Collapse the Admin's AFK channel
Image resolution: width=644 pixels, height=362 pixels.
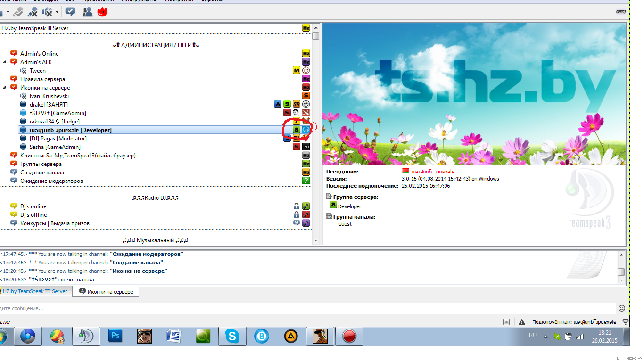pos(4,62)
